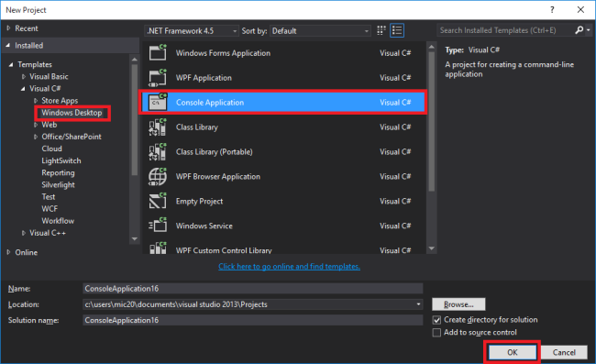Viewport: 596px width, 364px height.
Task: Pick the Class Library template icon
Action: pyautogui.click(x=158, y=127)
